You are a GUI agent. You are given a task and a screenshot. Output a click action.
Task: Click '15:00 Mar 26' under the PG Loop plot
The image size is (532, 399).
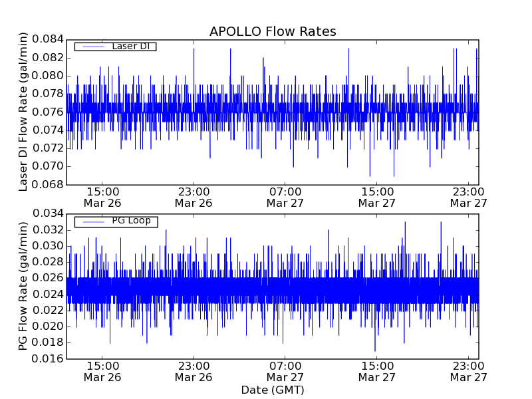102,372
